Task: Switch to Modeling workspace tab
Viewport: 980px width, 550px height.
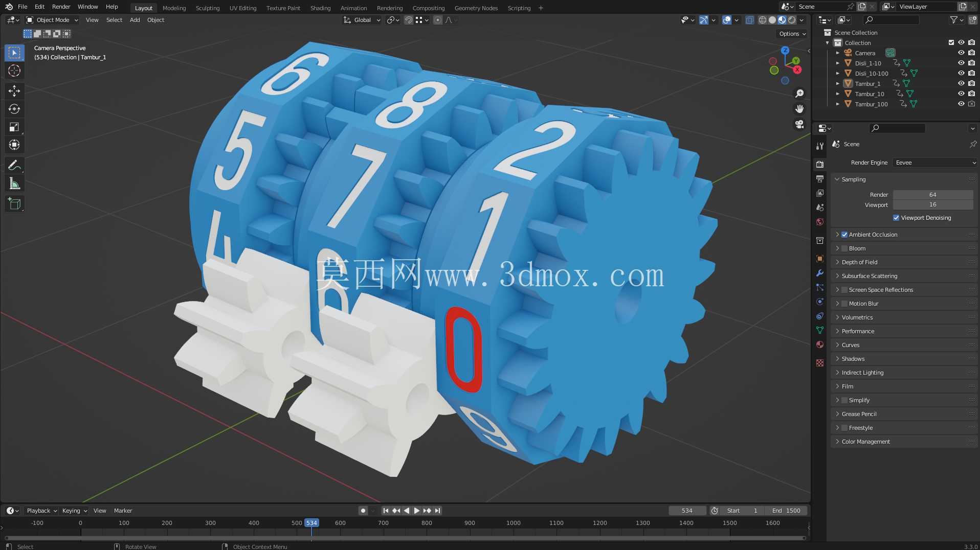Action: [174, 8]
